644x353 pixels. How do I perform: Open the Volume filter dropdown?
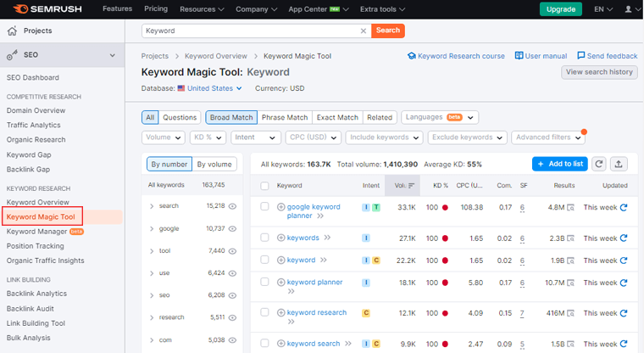164,137
